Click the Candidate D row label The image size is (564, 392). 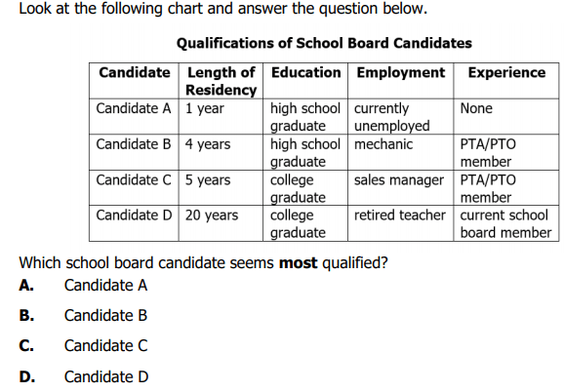pos(134,216)
